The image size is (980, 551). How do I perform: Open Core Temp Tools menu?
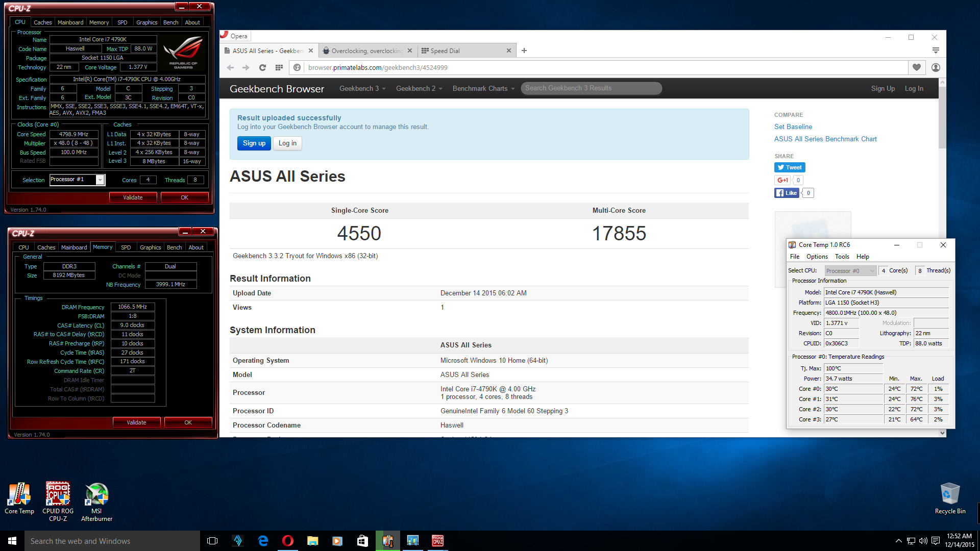(x=842, y=257)
